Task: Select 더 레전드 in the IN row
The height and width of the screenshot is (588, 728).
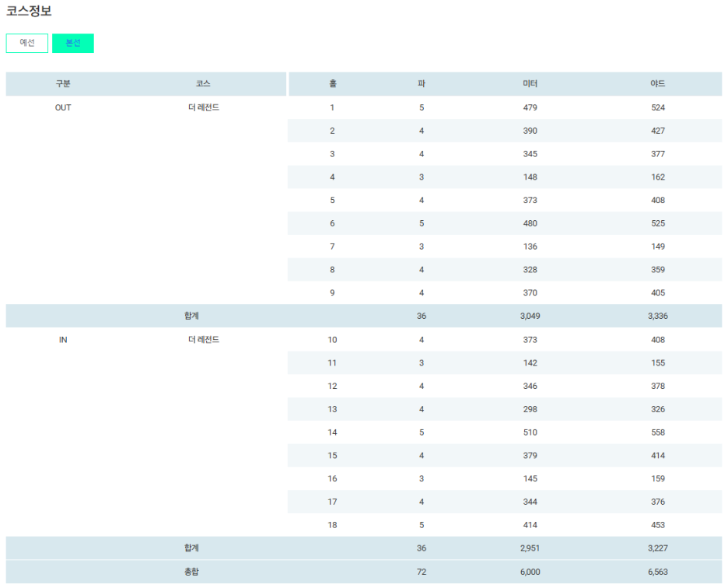Action: pyautogui.click(x=203, y=340)
